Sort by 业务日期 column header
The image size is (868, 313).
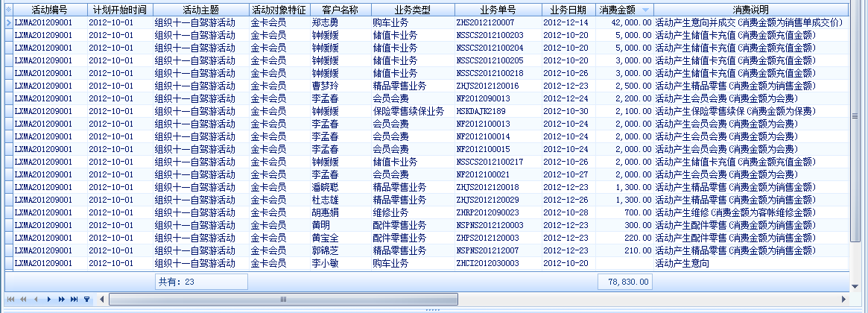tap(568, 10)
